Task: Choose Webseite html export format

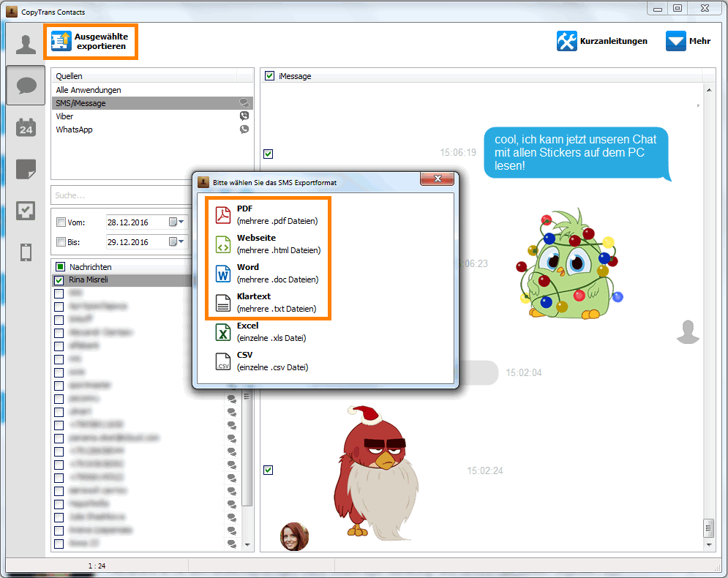Action: pyautogui.click(x=268, y=244)
